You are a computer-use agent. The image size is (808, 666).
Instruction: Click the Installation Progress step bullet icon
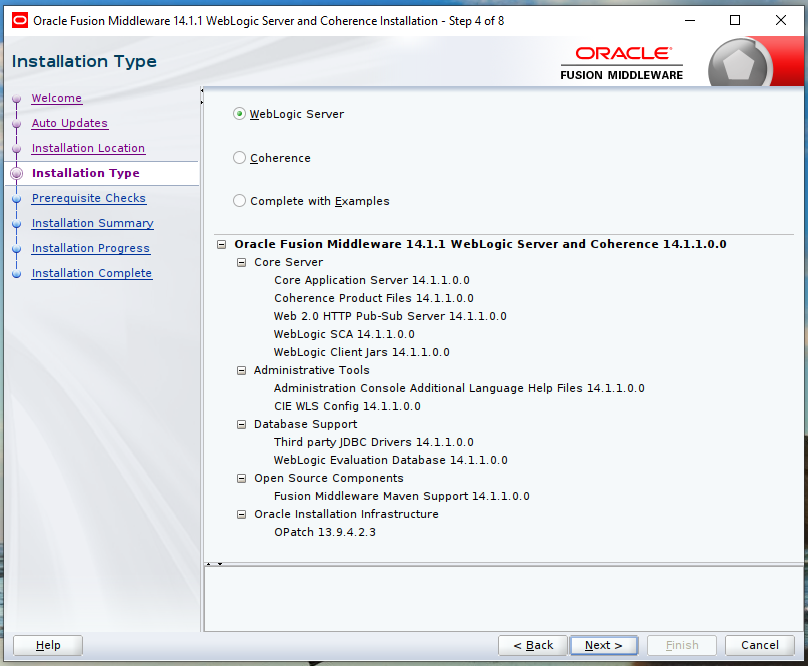tap(16, 248)
